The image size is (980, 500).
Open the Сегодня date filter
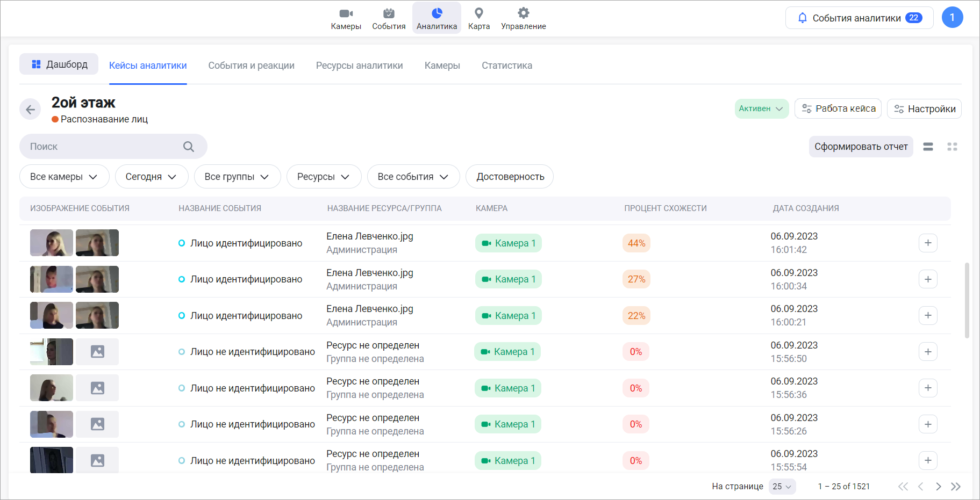click(151, 177)
